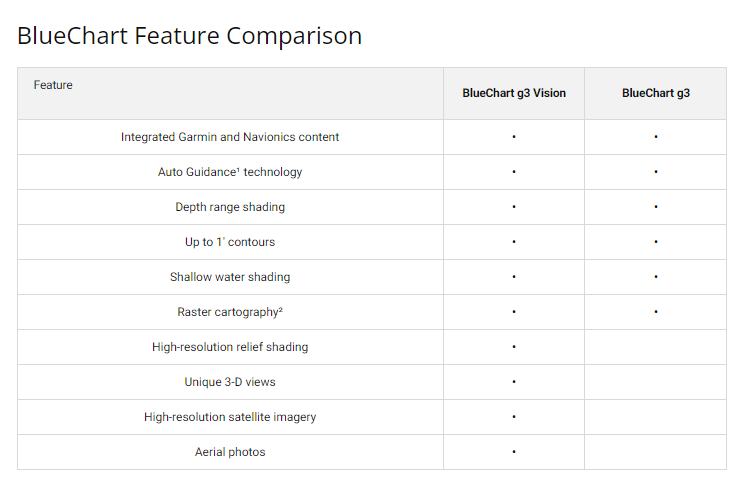The width and height of the screenshot is (747, 481).
Task: Click g3 Vision bullet for Unique 3-D views
Action: tap(514, 382)
